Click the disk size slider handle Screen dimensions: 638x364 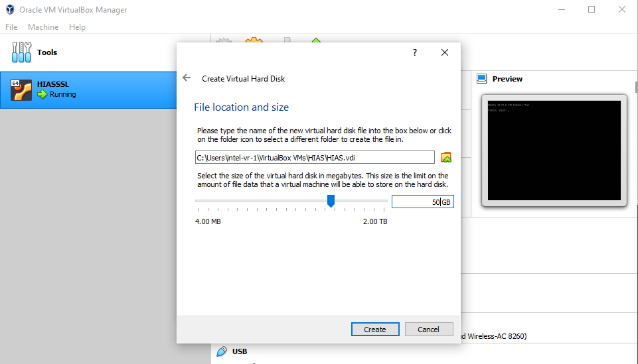(x=331, y=201)
